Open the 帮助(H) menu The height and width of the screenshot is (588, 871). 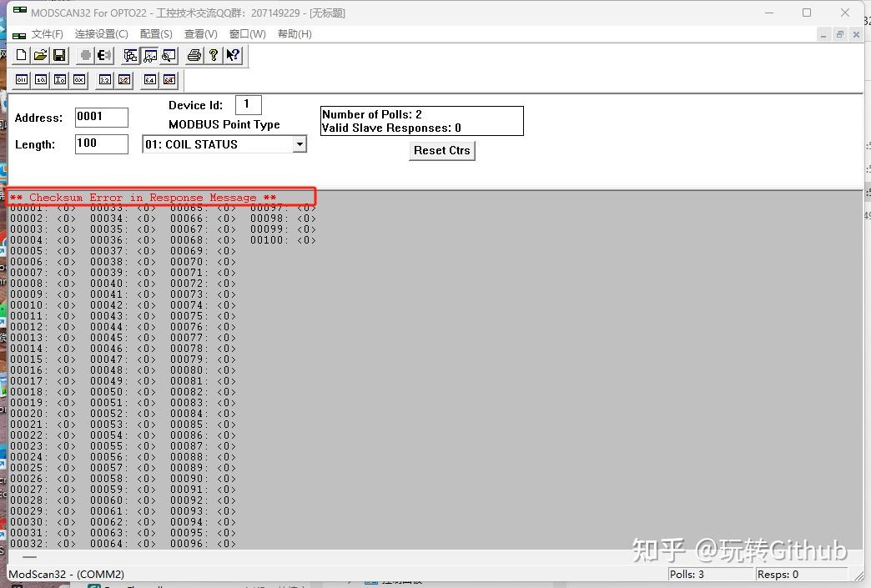[294, 34]
